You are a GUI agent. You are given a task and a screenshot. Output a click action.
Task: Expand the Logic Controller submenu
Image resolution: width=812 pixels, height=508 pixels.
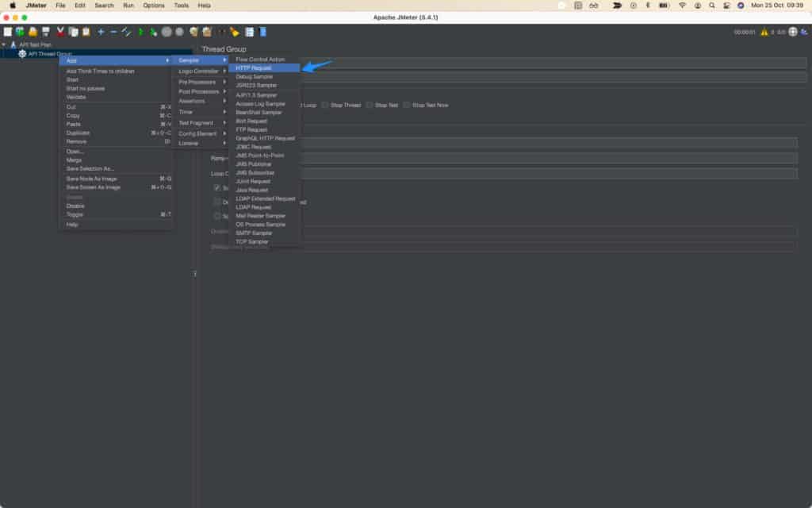200,71
